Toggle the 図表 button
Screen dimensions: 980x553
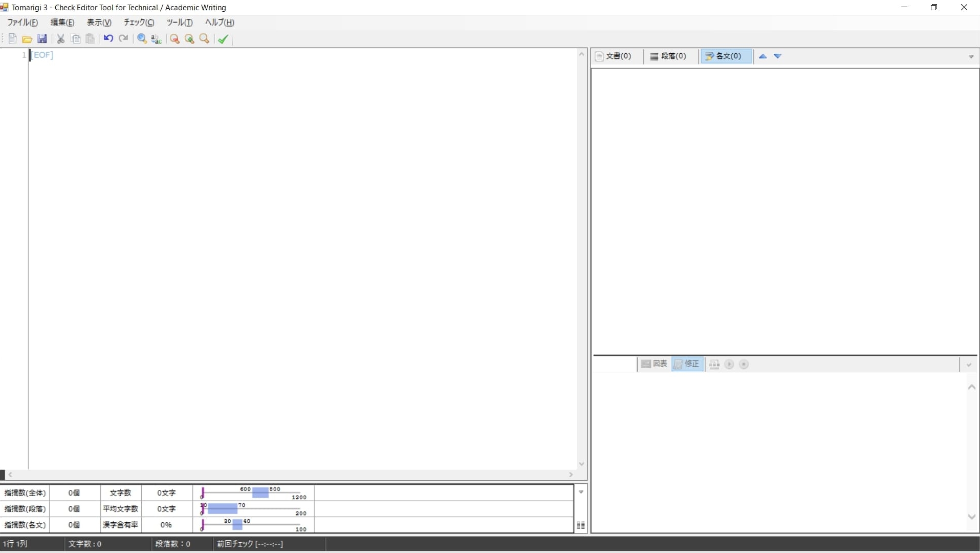click(654, 364)
